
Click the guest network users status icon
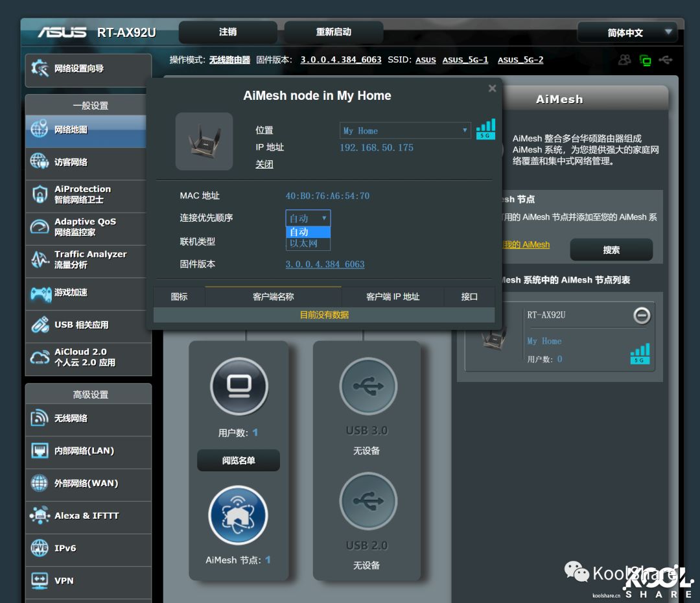(x=625, y=60)
